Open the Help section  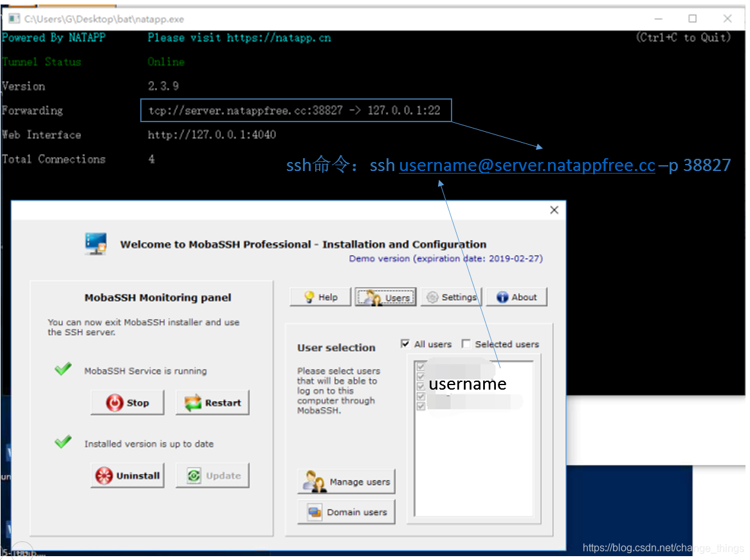tap(320, 297)
